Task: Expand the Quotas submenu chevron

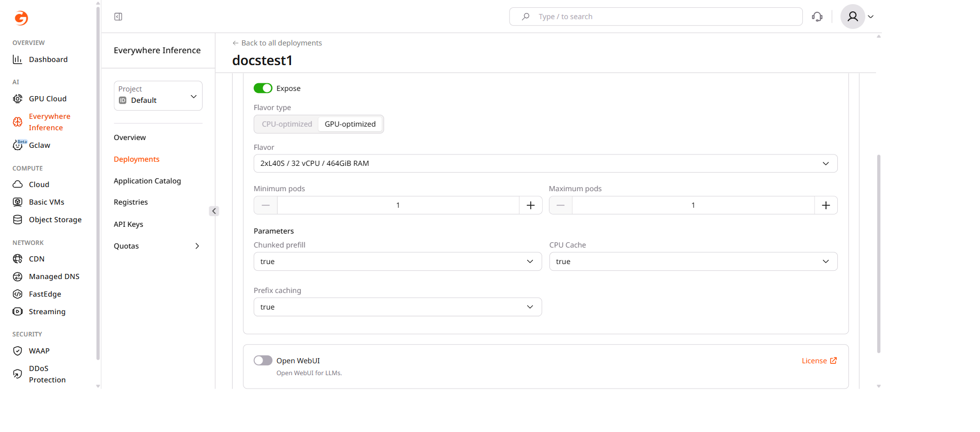Action: tap(197, 246)
